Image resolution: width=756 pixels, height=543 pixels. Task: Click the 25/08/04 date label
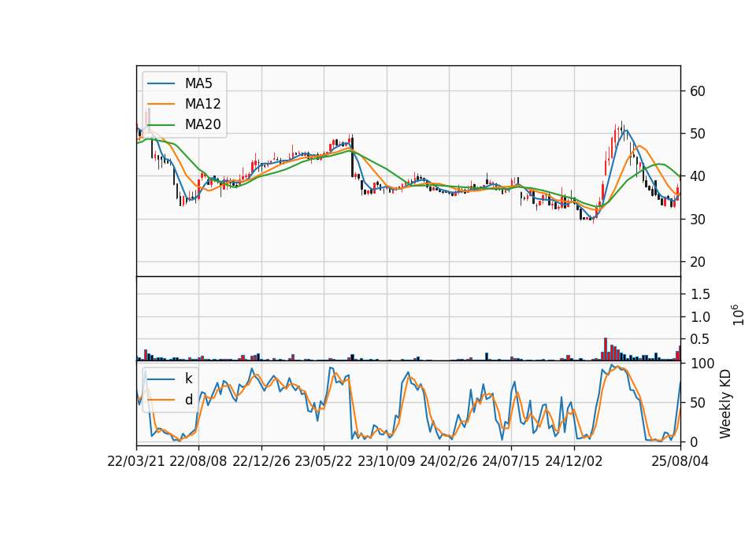[x=680, y=461]
